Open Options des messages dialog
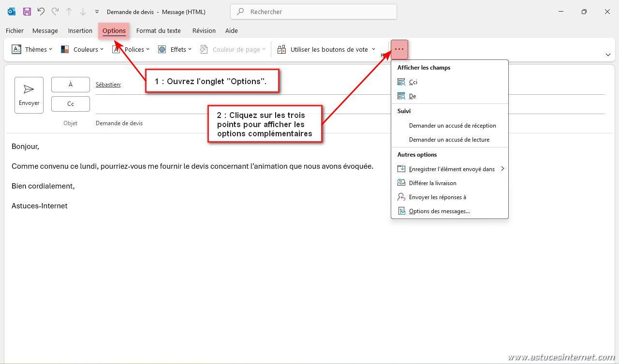The image size is (619, 364). tap(439, 211)
